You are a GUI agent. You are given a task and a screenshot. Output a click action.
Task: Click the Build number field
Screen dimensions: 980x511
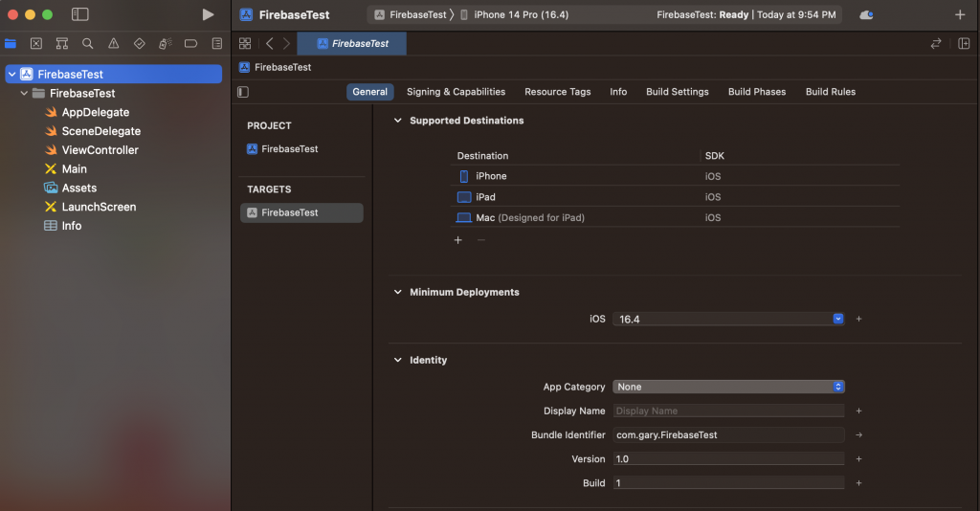point(728,483)
